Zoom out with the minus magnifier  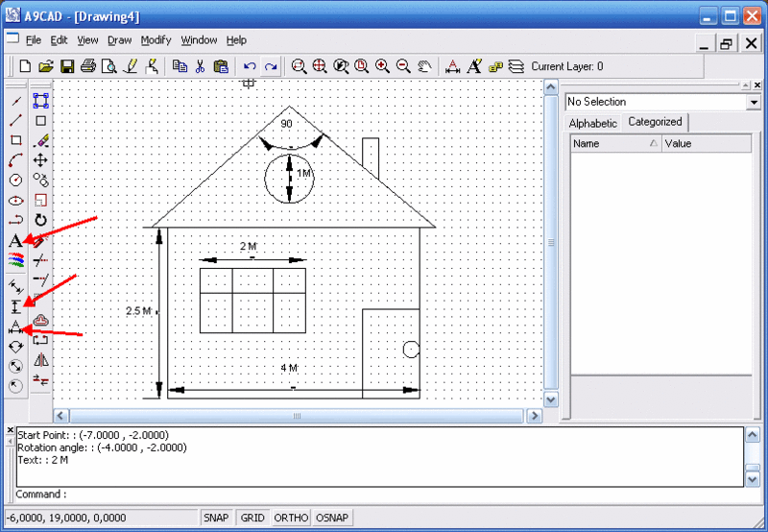point(403,66)
